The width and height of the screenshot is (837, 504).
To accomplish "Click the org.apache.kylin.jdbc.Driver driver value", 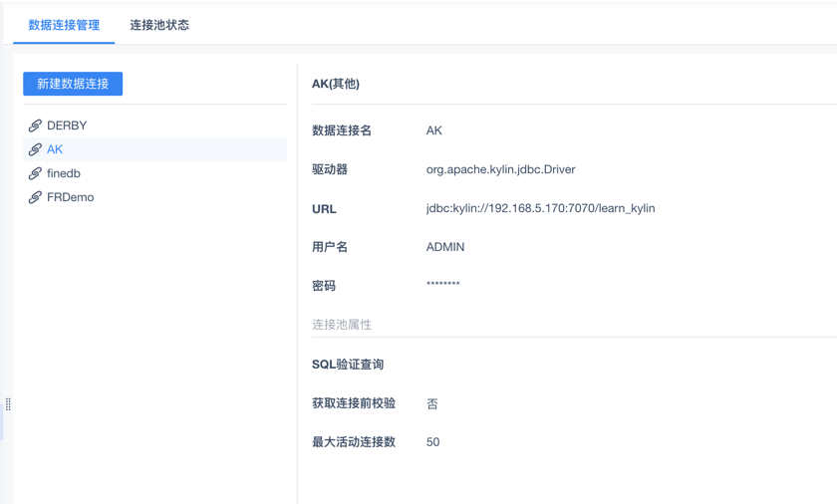I will [x=500, y=169].
